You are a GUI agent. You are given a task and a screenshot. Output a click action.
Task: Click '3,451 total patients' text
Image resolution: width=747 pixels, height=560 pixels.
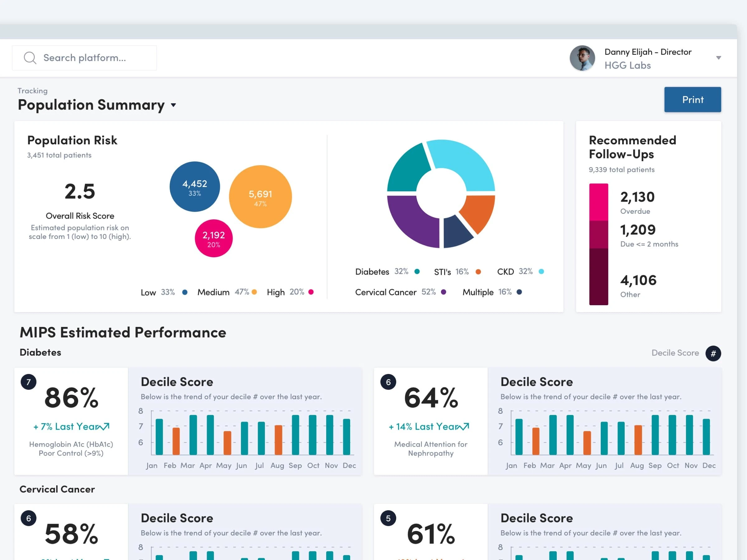[x=59, y=155]
